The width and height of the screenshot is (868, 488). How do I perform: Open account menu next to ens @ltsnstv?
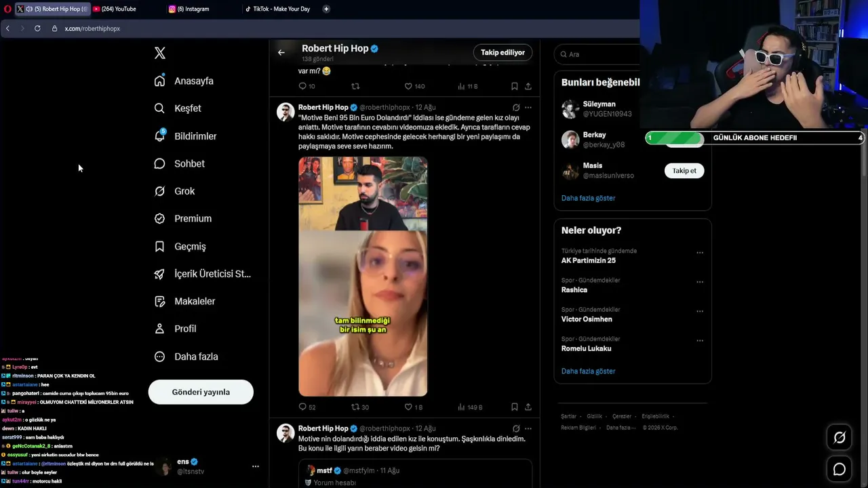pyautogui.click(x=255, y=466)
